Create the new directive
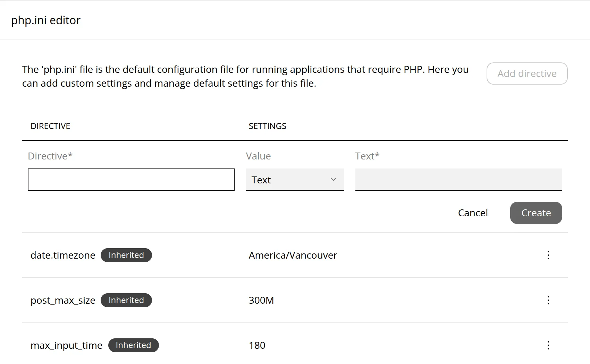Viewport: 590px width, 364px height. point(536,213)
